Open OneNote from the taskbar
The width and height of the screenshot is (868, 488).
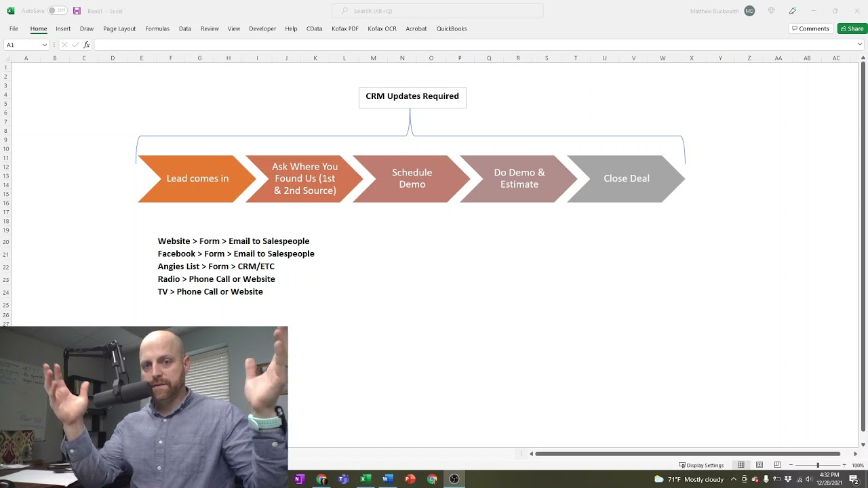coord(299,479)
